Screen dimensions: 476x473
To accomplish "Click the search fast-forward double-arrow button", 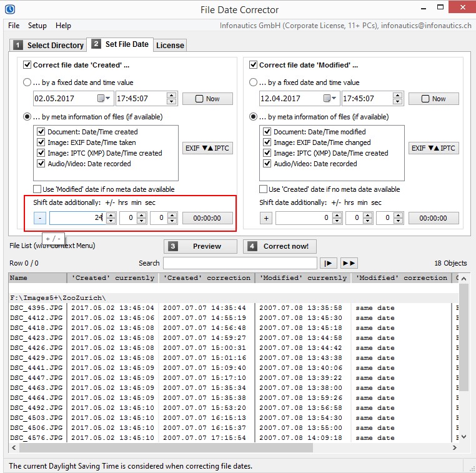I will click(349, 263).
